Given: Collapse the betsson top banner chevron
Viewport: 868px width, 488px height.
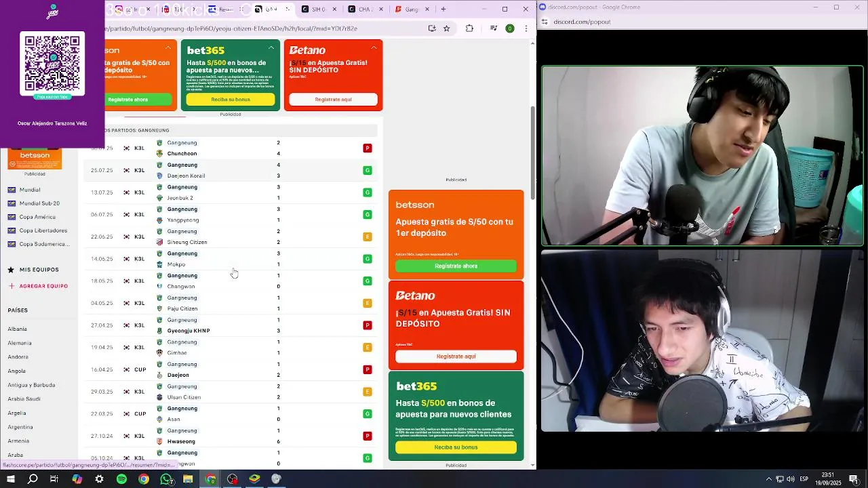Looking at the screenshot, I should 168,47.
